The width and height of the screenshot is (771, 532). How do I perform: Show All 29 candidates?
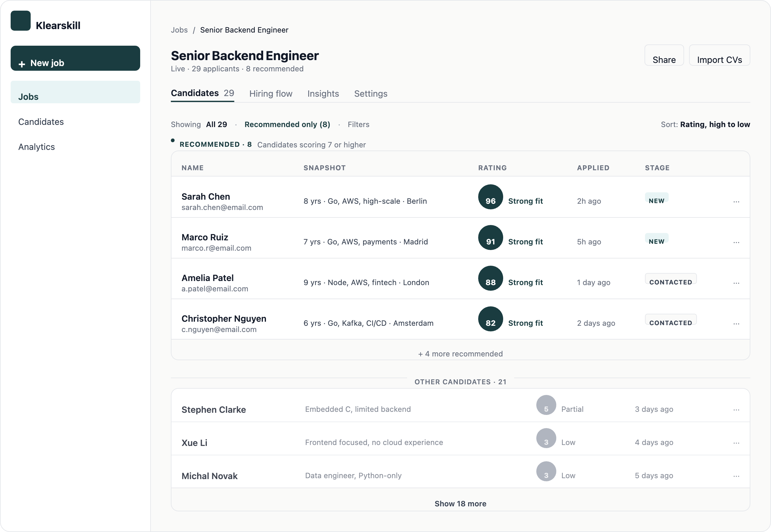pos(217,124)
